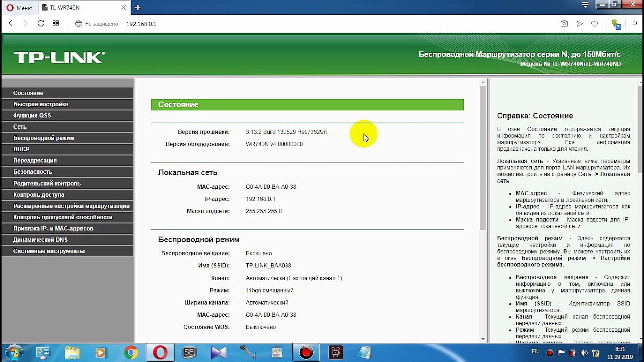This screenshot has width=644, height=362.
Task: Open Быстрая настройка menu item
Action: click(x=67, y=104)
